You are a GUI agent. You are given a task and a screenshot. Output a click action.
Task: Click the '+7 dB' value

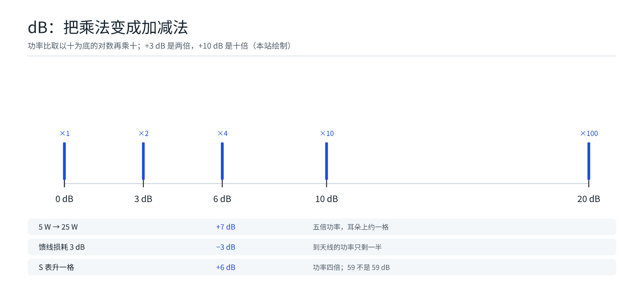[226, 227]
